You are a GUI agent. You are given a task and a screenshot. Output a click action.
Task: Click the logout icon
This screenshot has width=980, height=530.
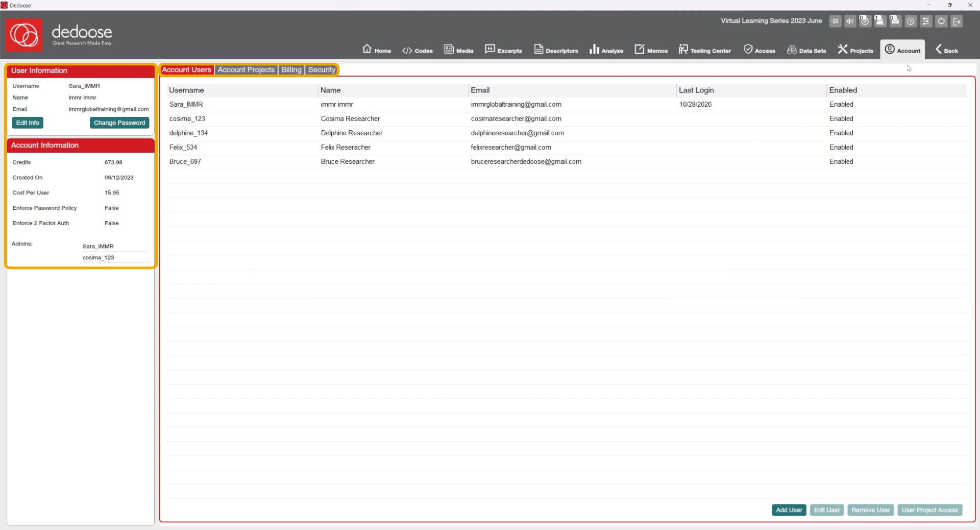coord(957,21)
